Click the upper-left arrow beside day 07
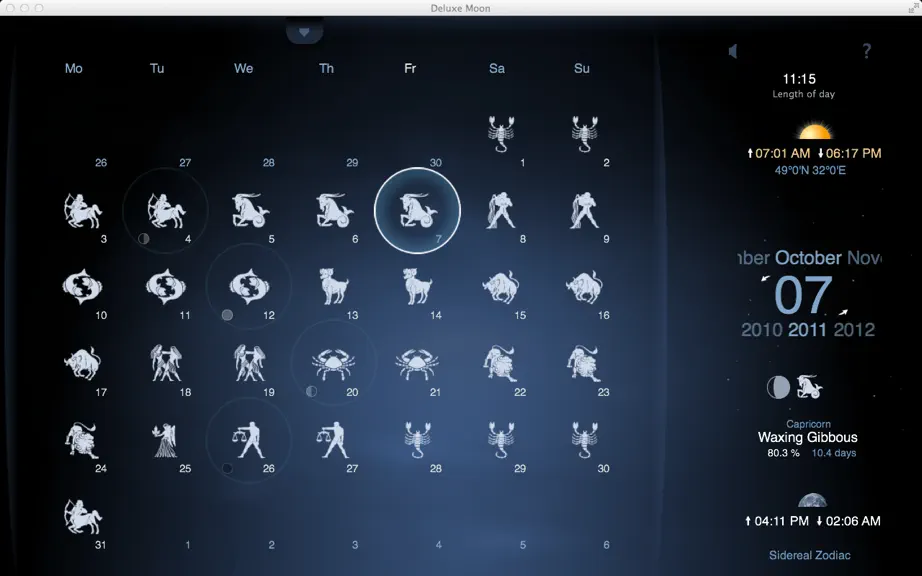 [x=765, y=279]
